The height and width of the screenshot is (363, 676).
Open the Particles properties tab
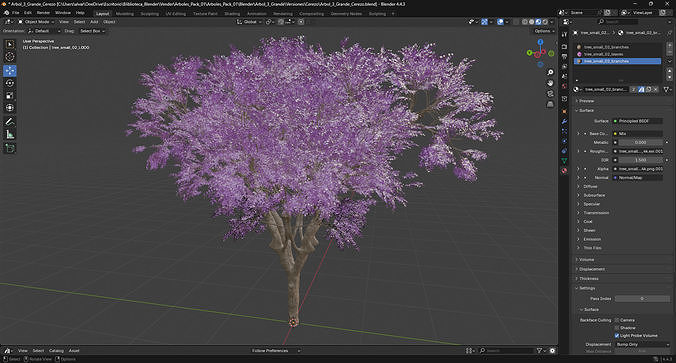pos(564,131)
